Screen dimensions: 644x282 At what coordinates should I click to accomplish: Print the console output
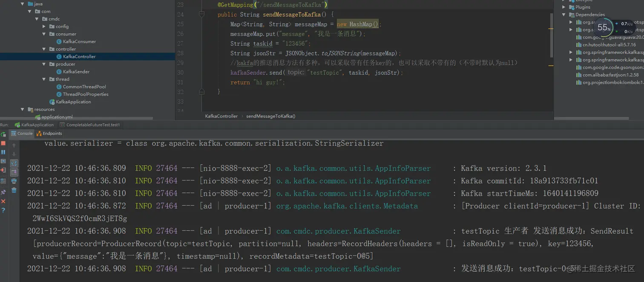tap(14, 181)
